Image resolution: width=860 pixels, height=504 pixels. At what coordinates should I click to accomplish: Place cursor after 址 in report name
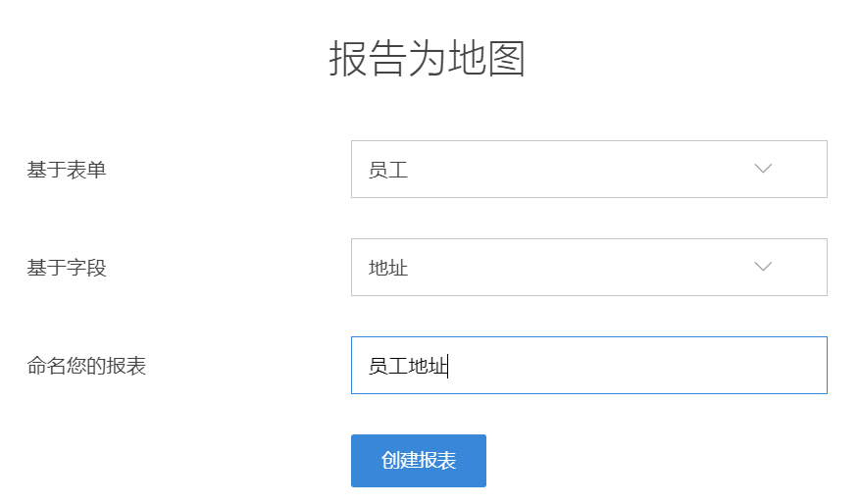click(x=447, y=366)
